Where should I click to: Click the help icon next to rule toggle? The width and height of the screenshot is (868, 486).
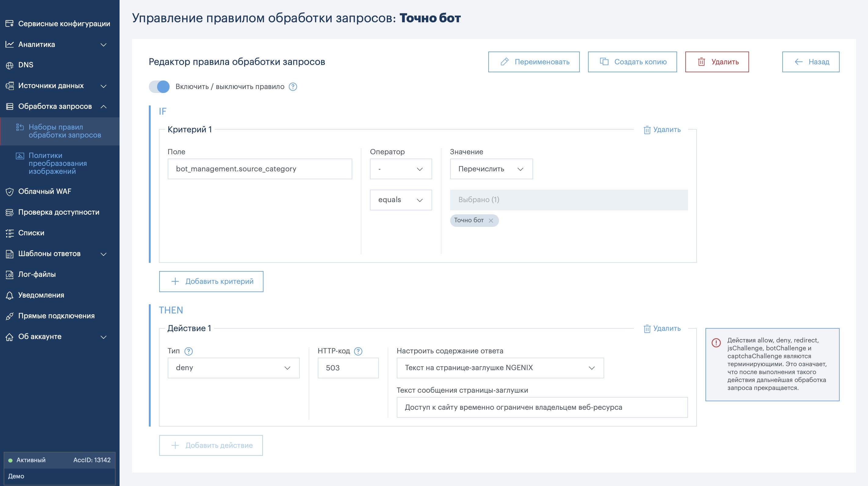pos(293,87)
